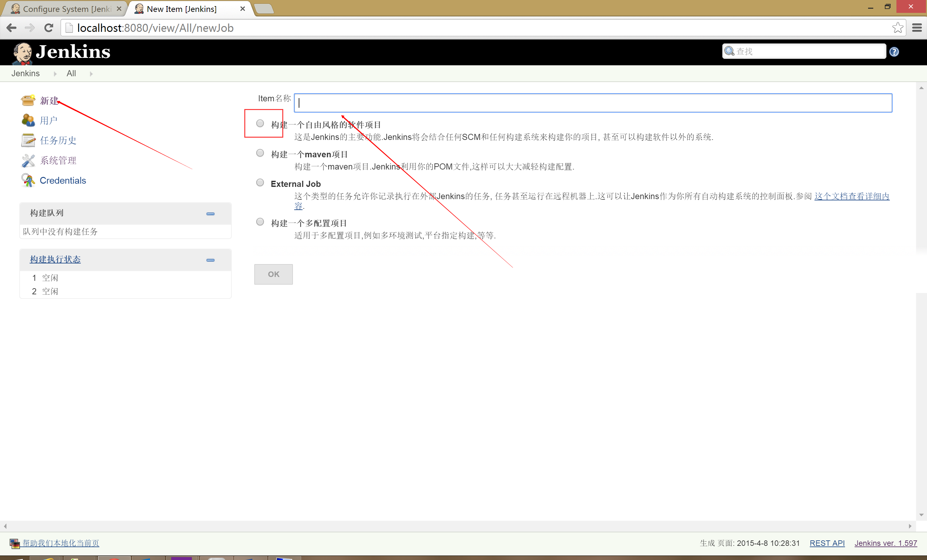Click the browser forward arrow
Viewport: 927px width, 560px height.
coord(30,28)
